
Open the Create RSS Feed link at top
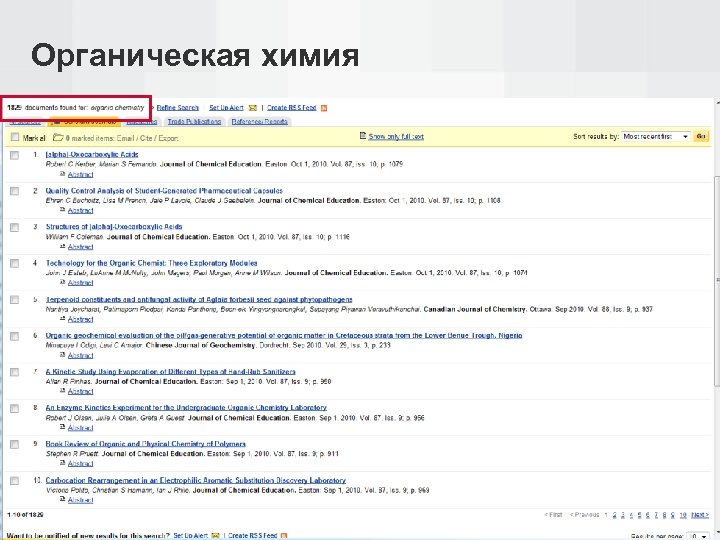coord(292,107)
